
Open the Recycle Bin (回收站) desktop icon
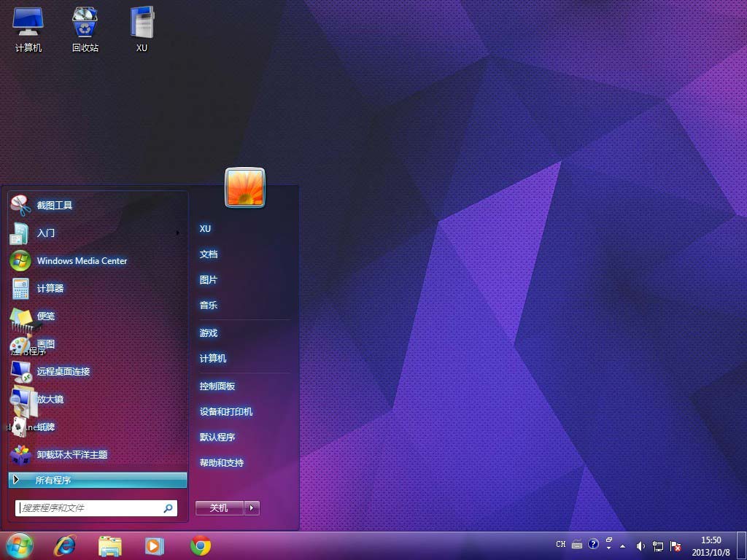[85, 29]
